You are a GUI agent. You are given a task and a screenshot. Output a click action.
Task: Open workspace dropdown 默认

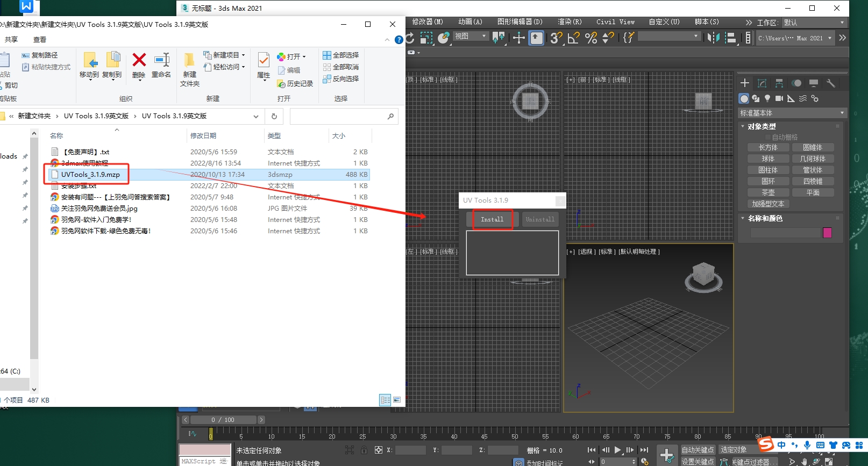(814, 23)
